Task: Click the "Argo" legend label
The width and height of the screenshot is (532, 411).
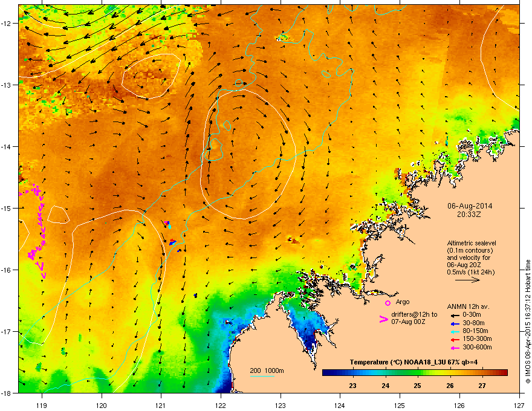Action: [403, 302]
